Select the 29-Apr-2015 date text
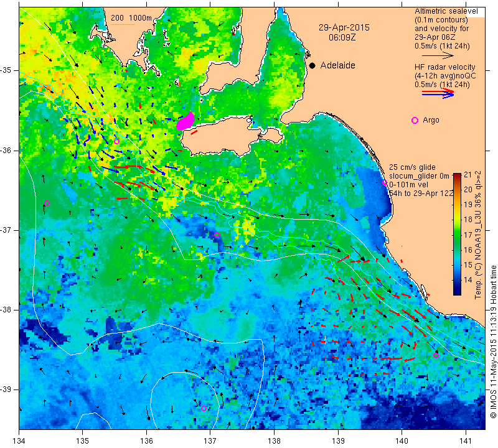Screen dimensions: 498x448 [344, 27]
